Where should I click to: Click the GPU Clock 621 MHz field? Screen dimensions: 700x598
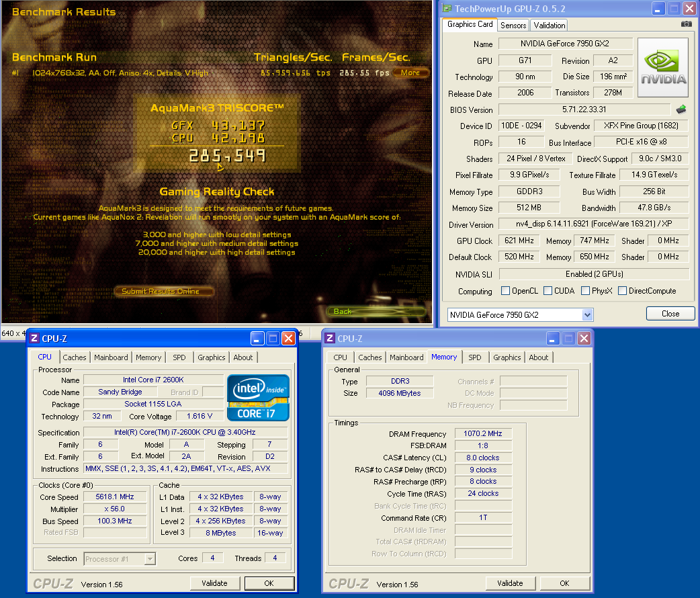(519, 241)
